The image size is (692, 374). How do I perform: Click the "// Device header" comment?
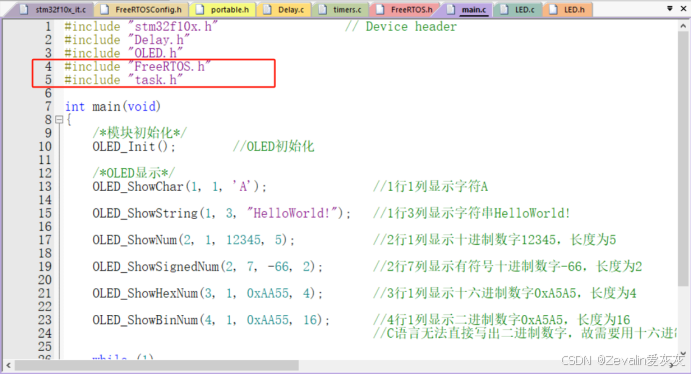[401, 26]
